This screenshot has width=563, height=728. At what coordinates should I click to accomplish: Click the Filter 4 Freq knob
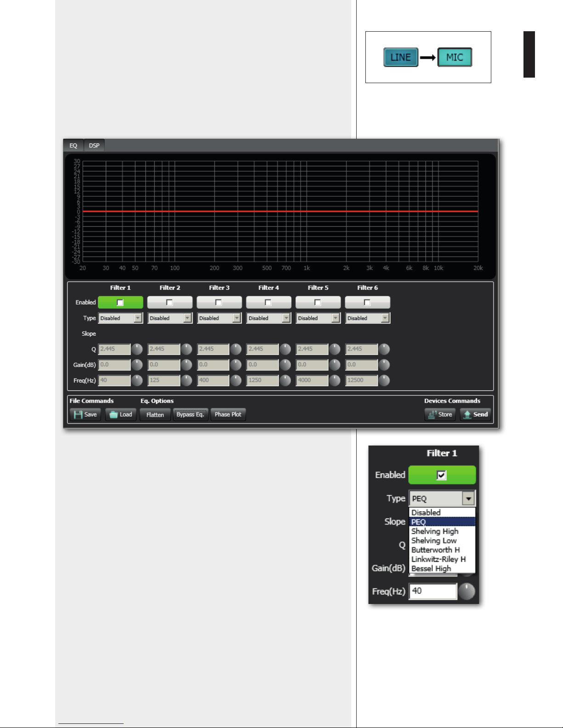tap(285, 380)
